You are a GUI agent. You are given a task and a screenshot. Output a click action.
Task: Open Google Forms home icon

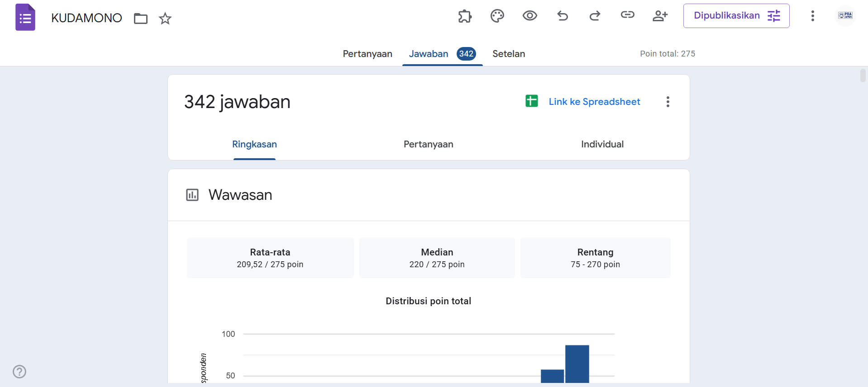pos(25,18)
